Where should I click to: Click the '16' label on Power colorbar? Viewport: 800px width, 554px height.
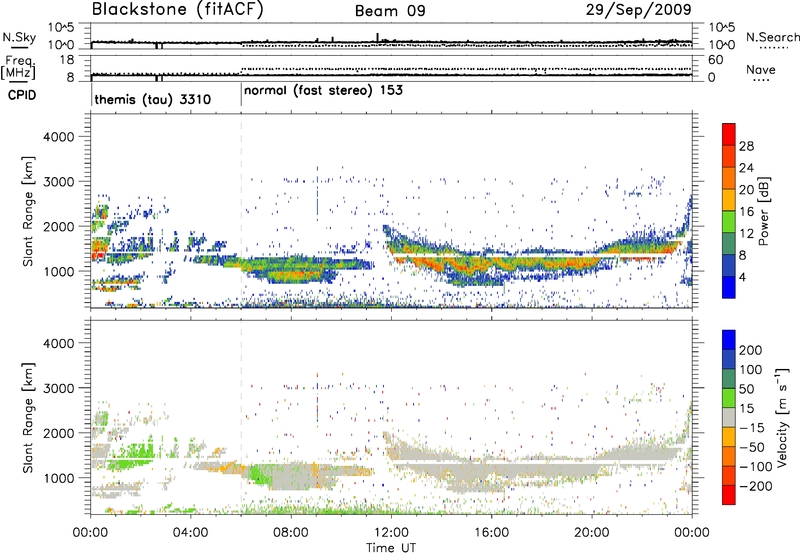click(746, 212)
